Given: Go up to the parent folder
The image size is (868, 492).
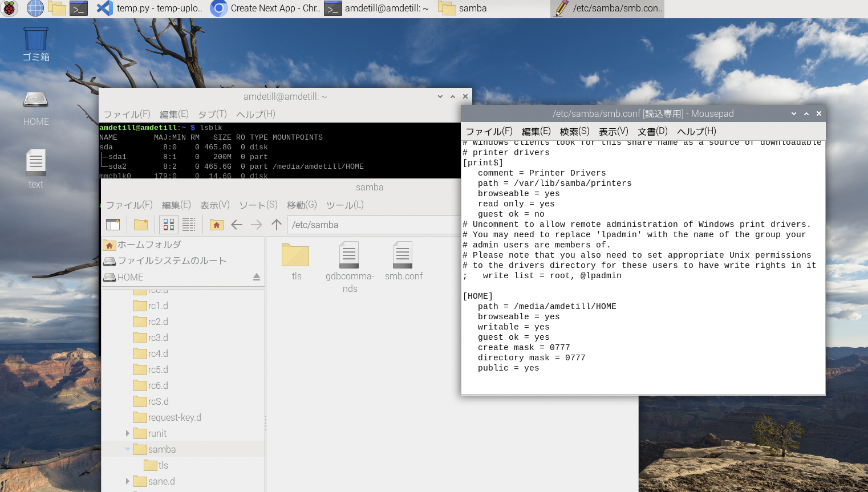Looking at the screenshot, I should pyautogui.click(x=277, y=225).
